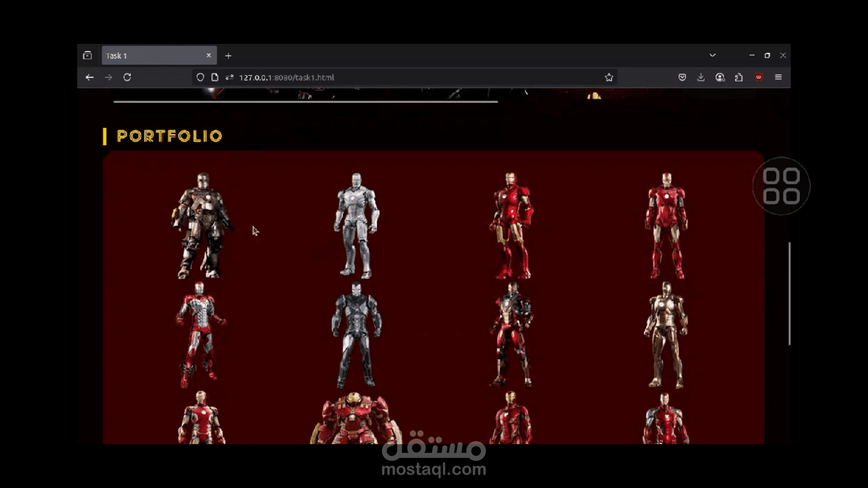This screenshot has height=488, width=868.
Task: Minimize the browser window
Action: point(752,55)
